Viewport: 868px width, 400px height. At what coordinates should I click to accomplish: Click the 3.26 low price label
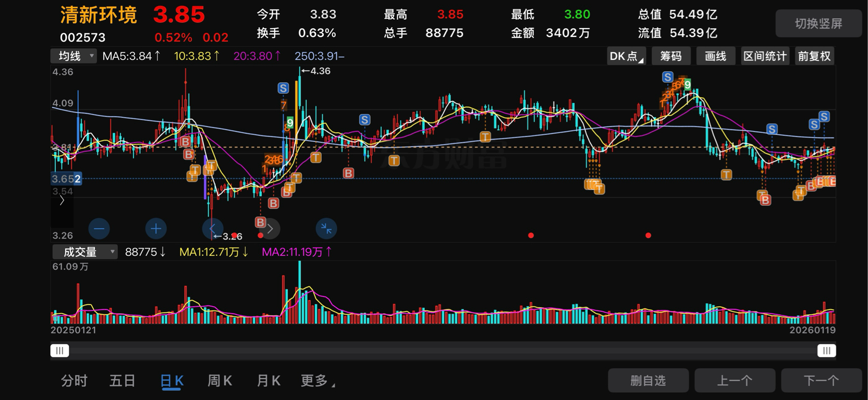pos(228,236)
